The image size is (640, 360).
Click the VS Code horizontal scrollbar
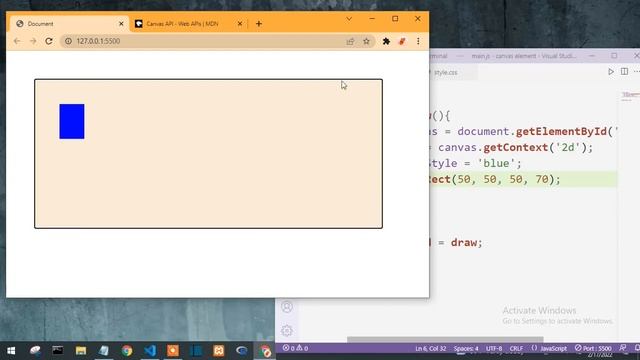pos(445,339)
